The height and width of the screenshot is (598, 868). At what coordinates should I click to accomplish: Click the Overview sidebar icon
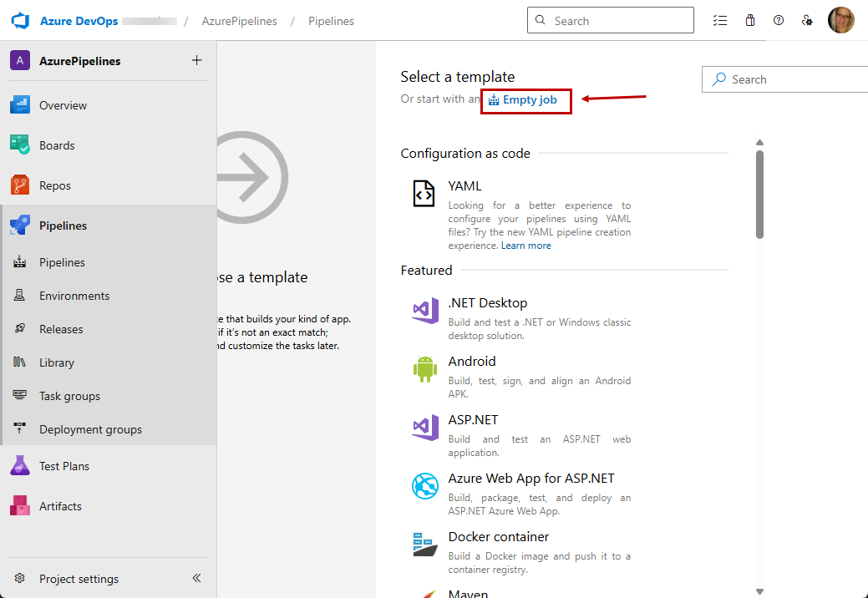pyautogui.click(x=20, y=104)
